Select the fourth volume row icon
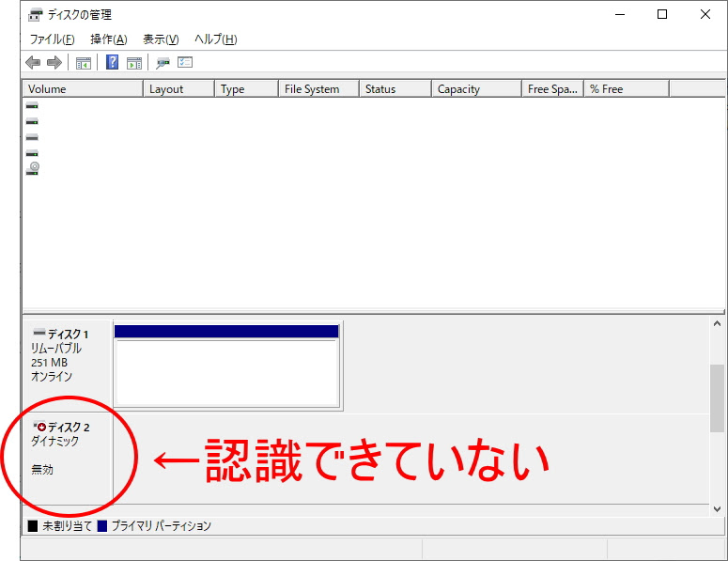 click(32, 153)
